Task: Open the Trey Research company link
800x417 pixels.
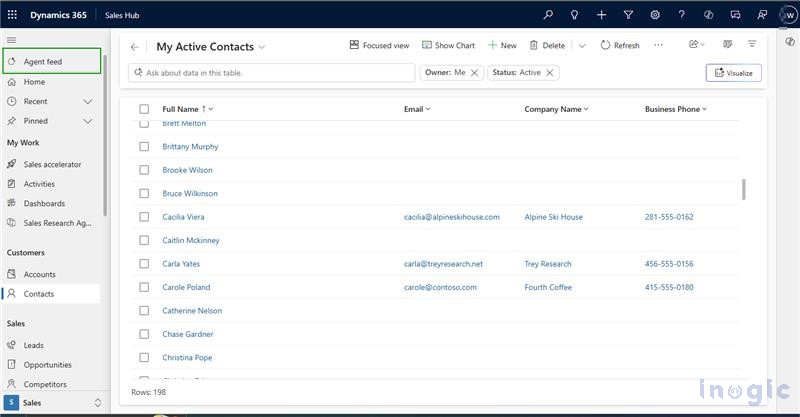Action: 548,264
